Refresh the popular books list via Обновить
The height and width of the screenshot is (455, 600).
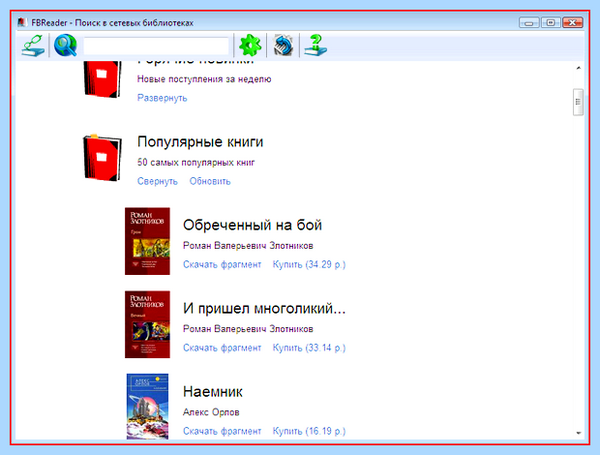(210, 181)
